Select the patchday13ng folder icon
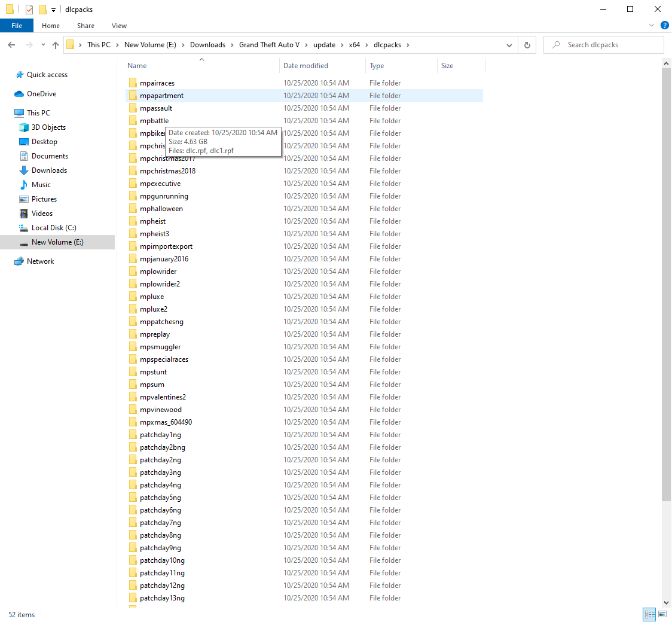 coord(133,597)
